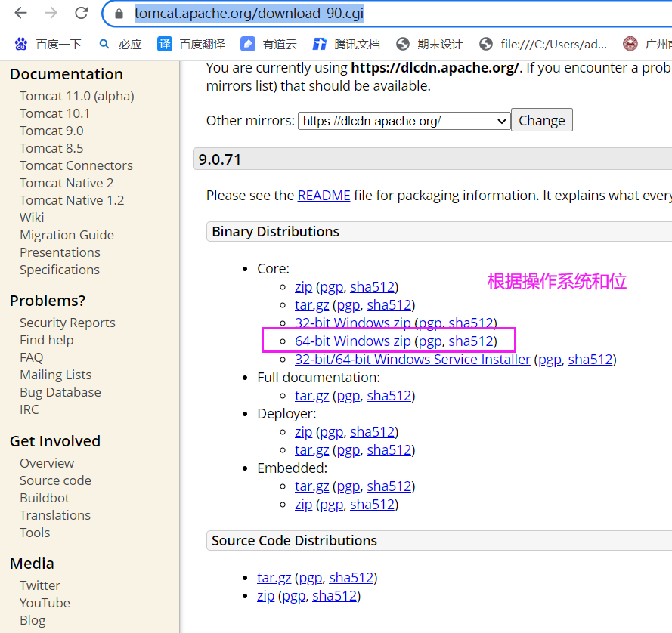The image size is (672, 633).
Task: Open pgp signature for 64-bit Windows zip
Action: (x=430, y=341)
